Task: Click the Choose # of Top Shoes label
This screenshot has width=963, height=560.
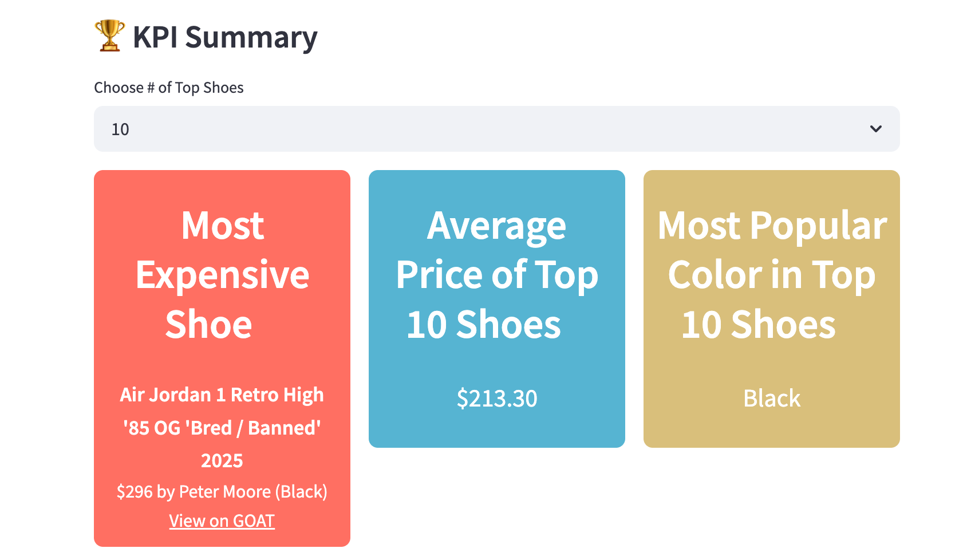Action: pos(168,87)
